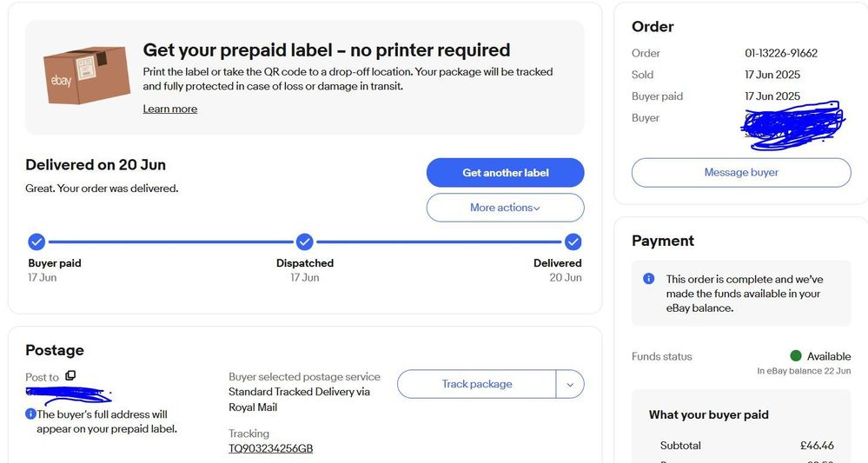
Task: Click the Buyer paid checkmark step
Action: [x=36, y=241]
